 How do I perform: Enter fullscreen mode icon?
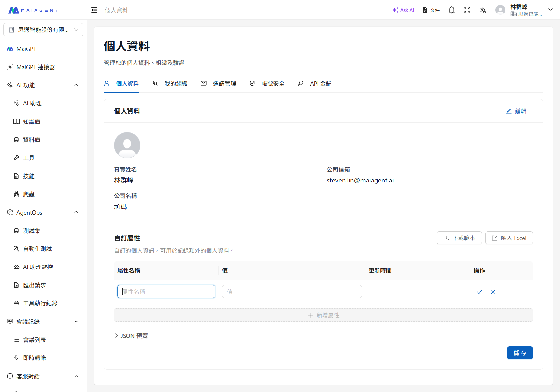pyautogui.click(x=467, y=10)
